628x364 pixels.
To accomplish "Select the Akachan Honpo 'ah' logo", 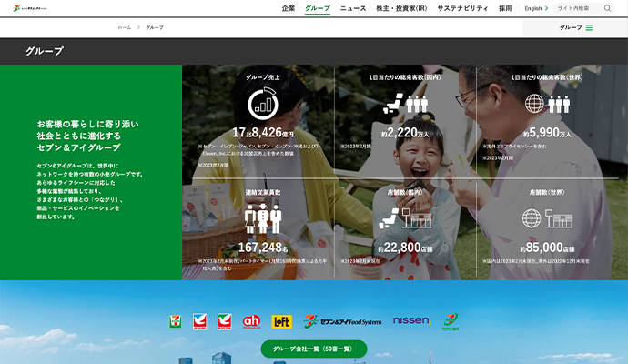I will (x=251, y=321).
